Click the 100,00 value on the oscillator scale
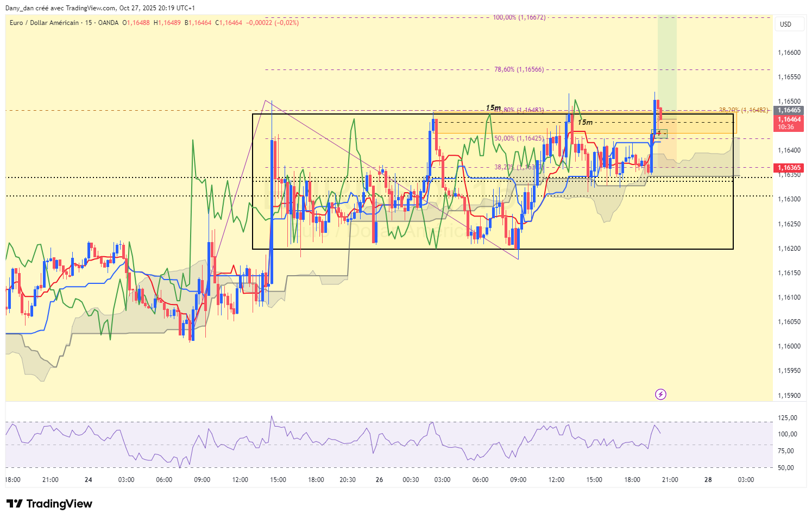The image size is (812, 520). [x=788, y=434]
